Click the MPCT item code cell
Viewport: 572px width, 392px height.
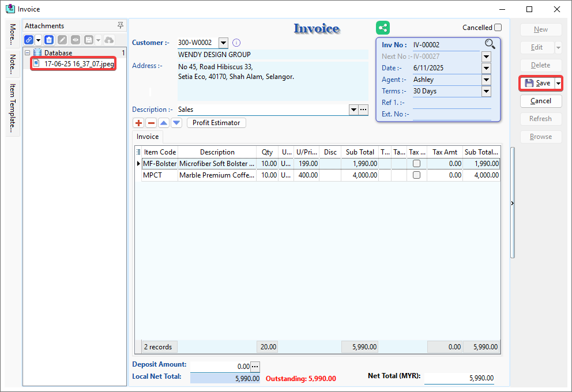[x=160, y=175]
